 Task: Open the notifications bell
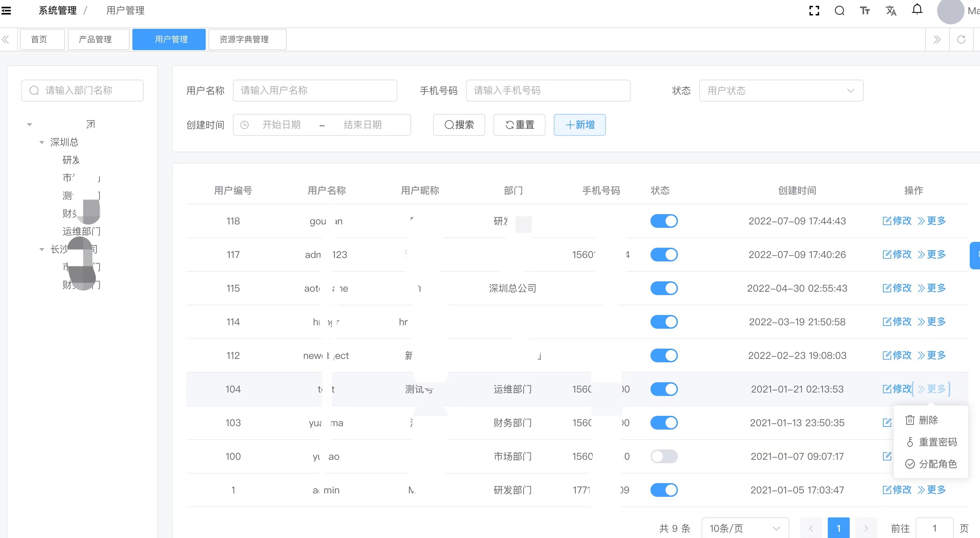point(917,10)
